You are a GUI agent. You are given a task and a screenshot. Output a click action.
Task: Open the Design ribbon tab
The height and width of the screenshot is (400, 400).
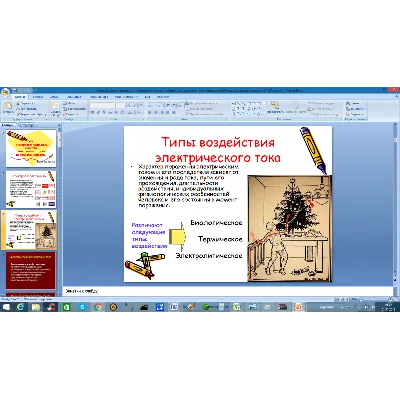[54, 97]
